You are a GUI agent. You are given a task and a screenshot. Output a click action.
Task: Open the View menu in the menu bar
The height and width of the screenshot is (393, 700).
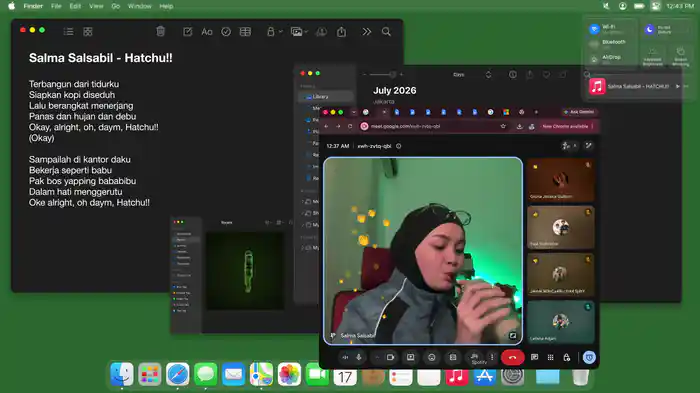[x=96, y=6]
